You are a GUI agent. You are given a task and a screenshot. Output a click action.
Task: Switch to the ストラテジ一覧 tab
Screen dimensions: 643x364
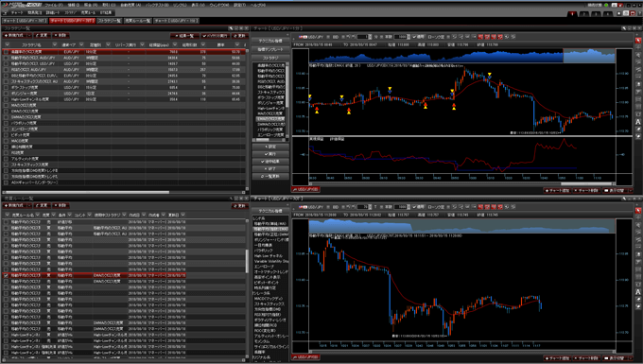tap(109, 21)
